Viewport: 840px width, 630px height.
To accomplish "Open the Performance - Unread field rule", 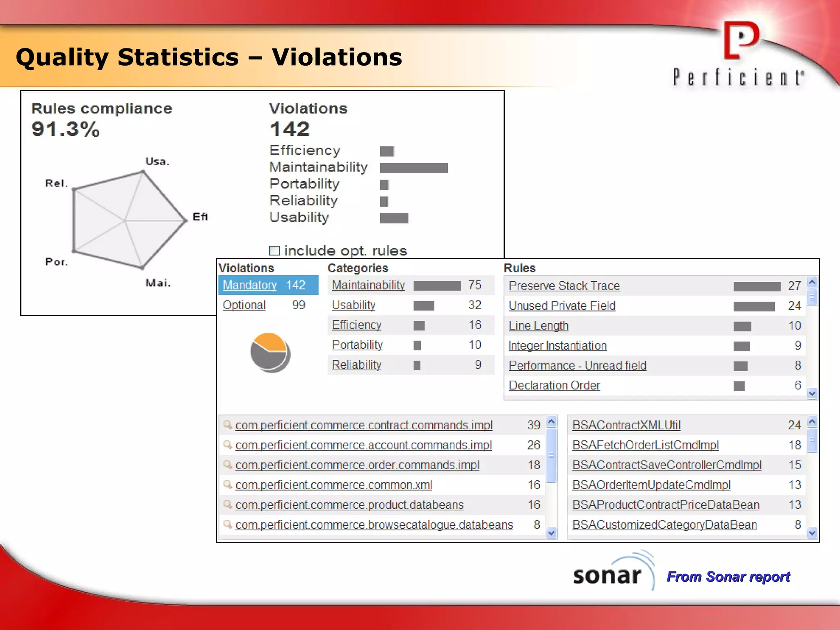I will pos(577,365).
